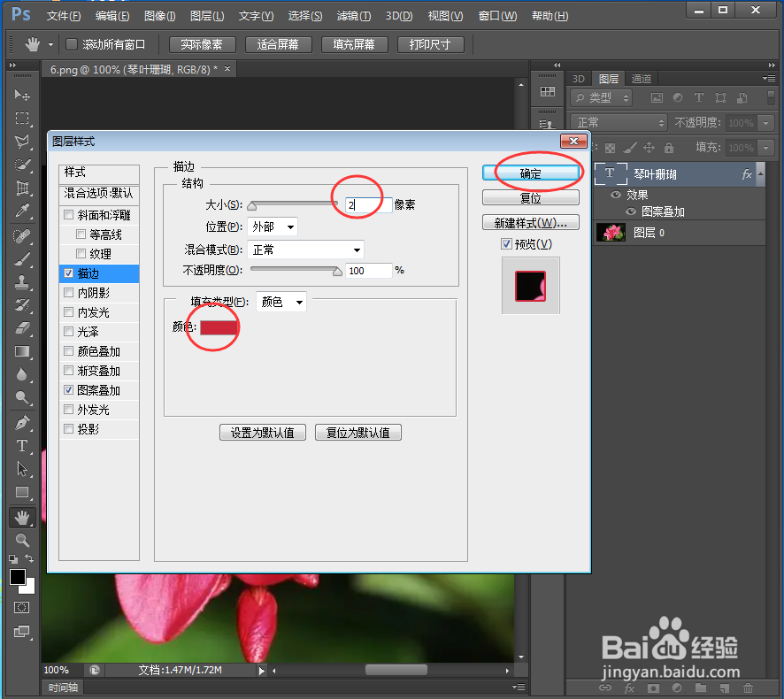Viewport: 784px width, 699px height.
Task: Open the 窗口 menu
Action: (x=497, y=16)
